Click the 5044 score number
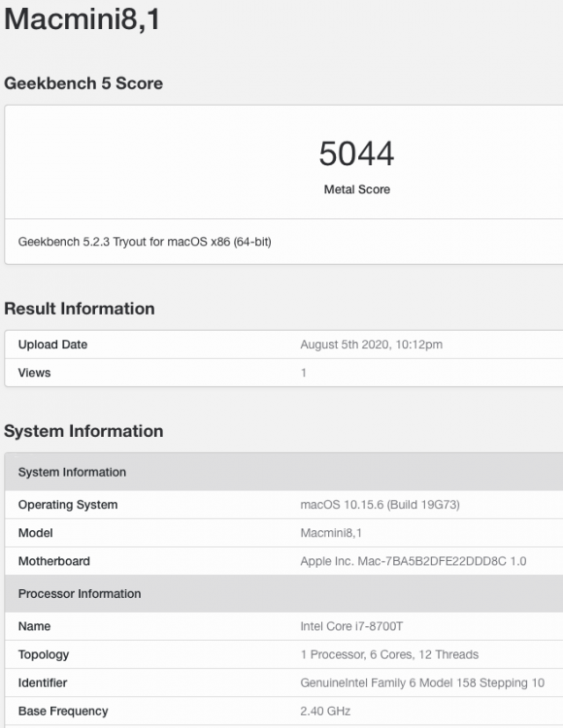Image resolution: width=563 pixels, height=728 pixels. (x=356, y=153)
